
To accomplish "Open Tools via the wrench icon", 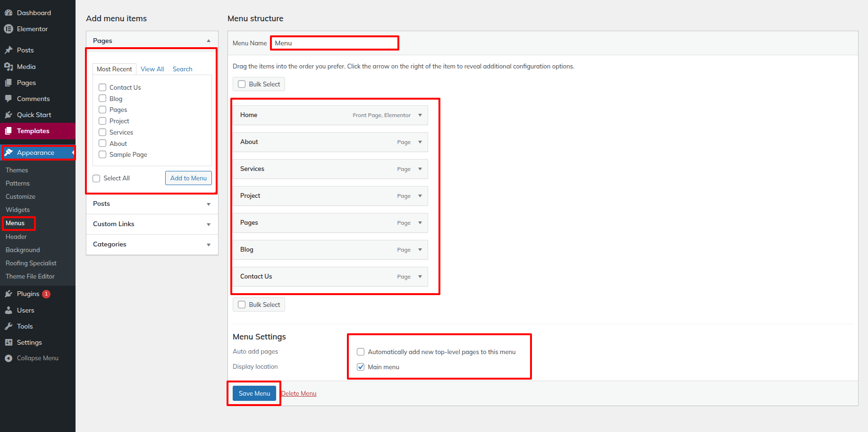I will 8,326.
